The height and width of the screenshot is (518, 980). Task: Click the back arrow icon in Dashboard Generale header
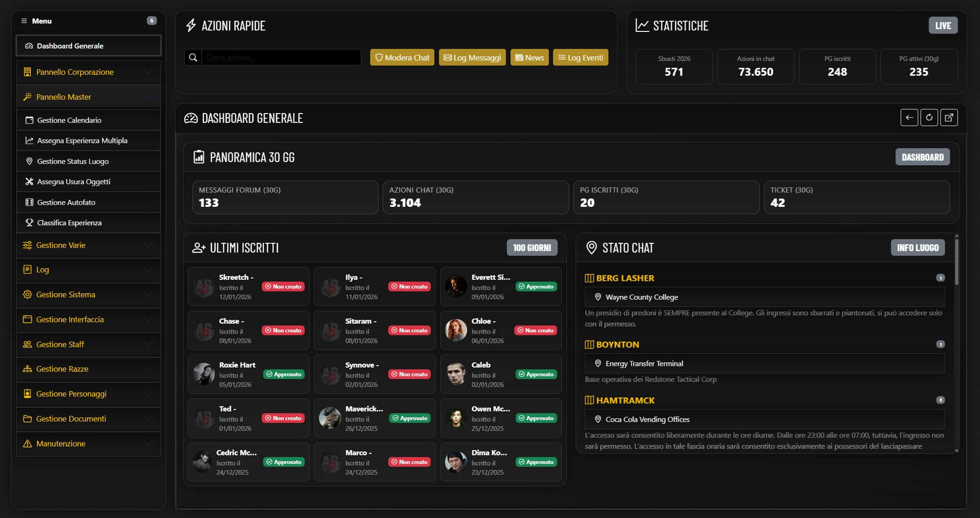(x=909, y=118)
